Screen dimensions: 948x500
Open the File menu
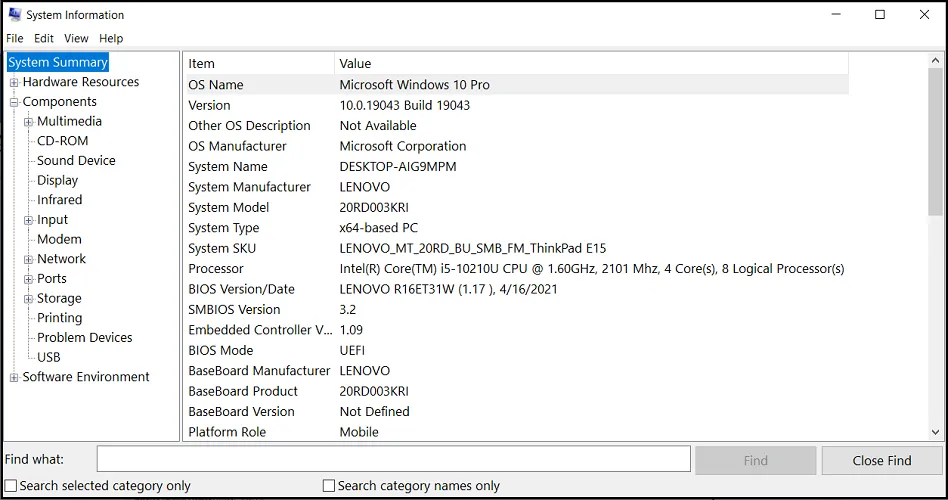[14, 38]
